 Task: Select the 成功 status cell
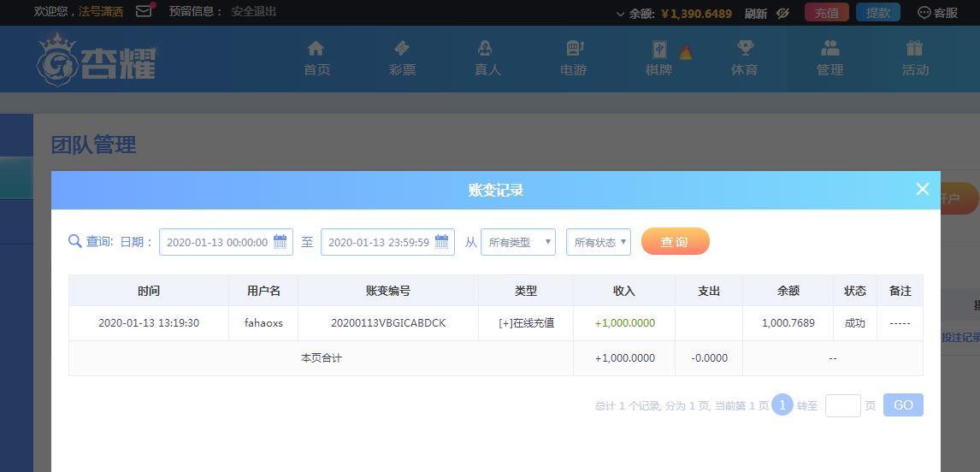[855, 323]
